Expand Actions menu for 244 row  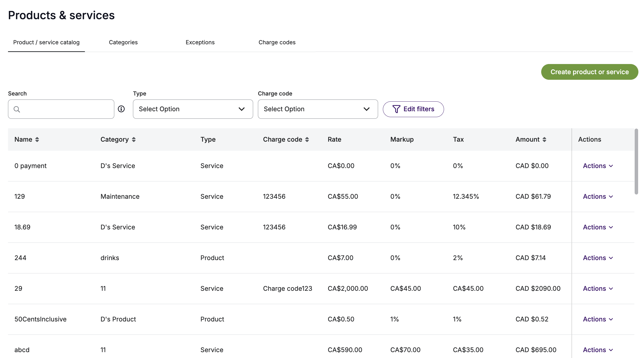598,258
